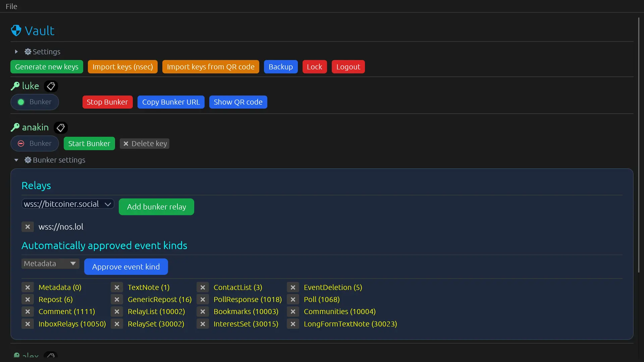644x362 pixels.
Task: Click the LongFormTextNote (30023) label
Action: [x=350, y=324]
